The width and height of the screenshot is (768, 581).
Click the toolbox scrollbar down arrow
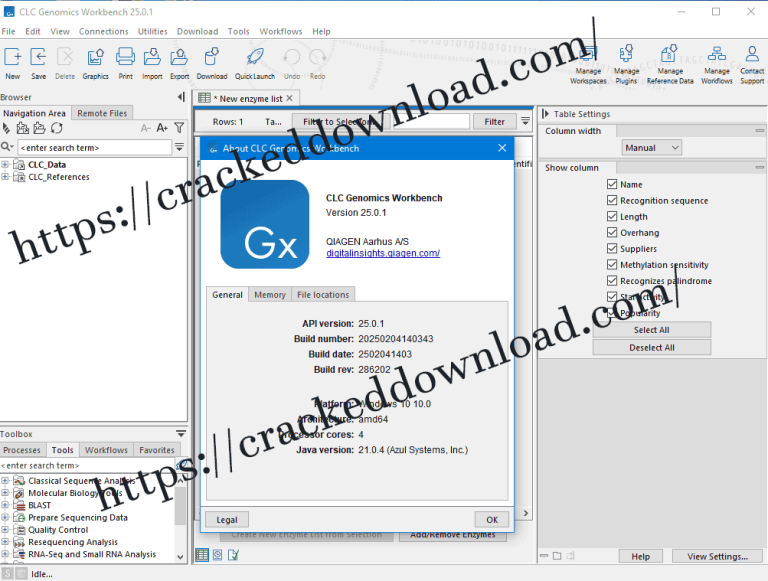[180, 557]
